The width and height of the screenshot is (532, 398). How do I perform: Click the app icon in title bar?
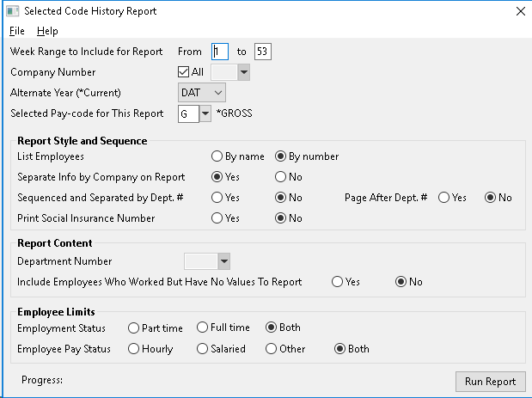pos(13,11)
